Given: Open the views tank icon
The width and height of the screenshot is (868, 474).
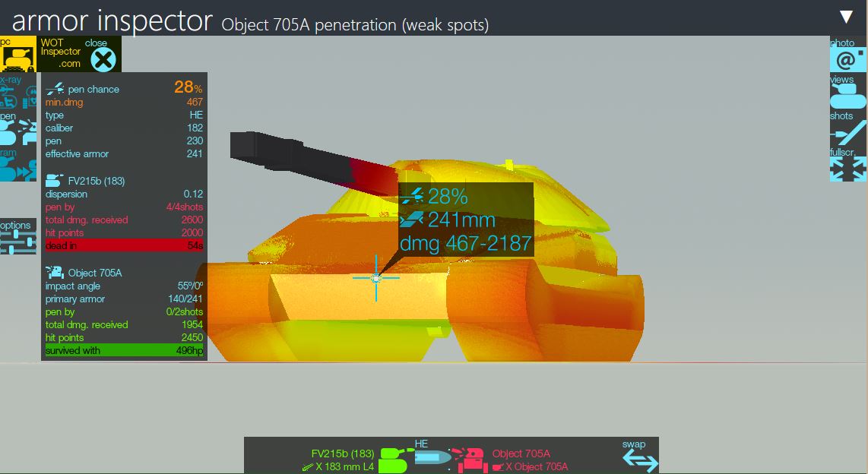Looking at the screenshot, I should [847, 96].
